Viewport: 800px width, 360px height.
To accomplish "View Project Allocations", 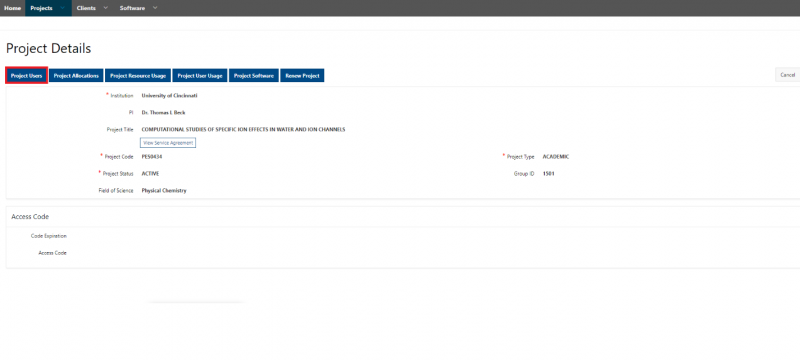I will click(x=76, y=75).
